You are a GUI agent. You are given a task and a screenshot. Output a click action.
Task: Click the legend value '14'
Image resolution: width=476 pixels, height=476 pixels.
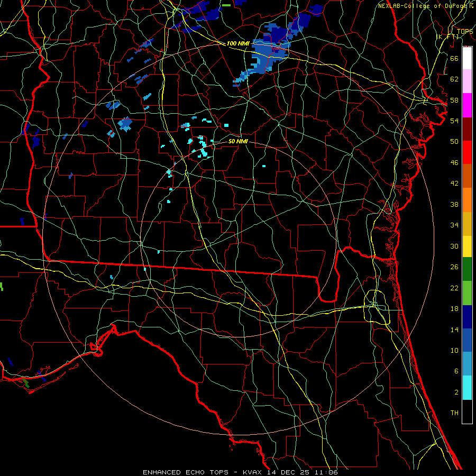454,329
